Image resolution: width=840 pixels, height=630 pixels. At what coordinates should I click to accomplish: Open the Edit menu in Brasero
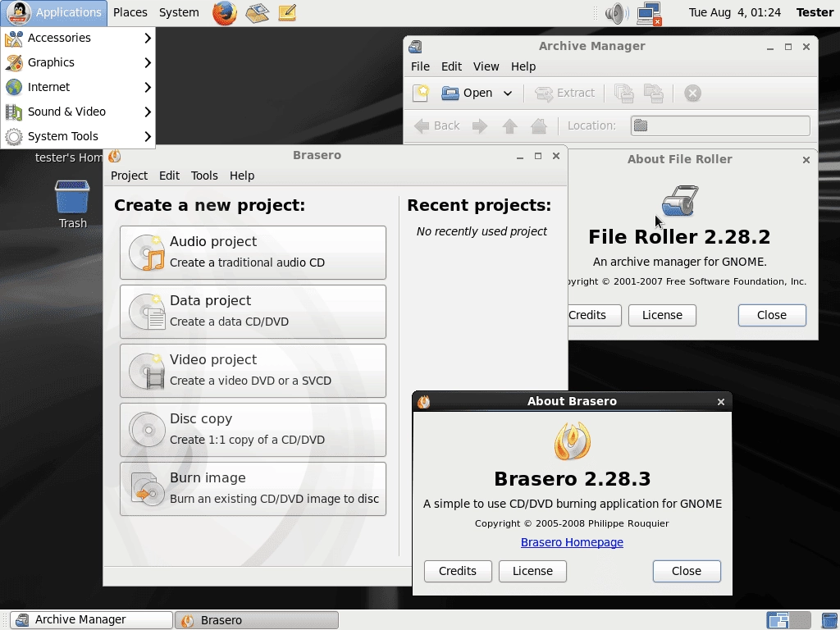coord(169,176)
